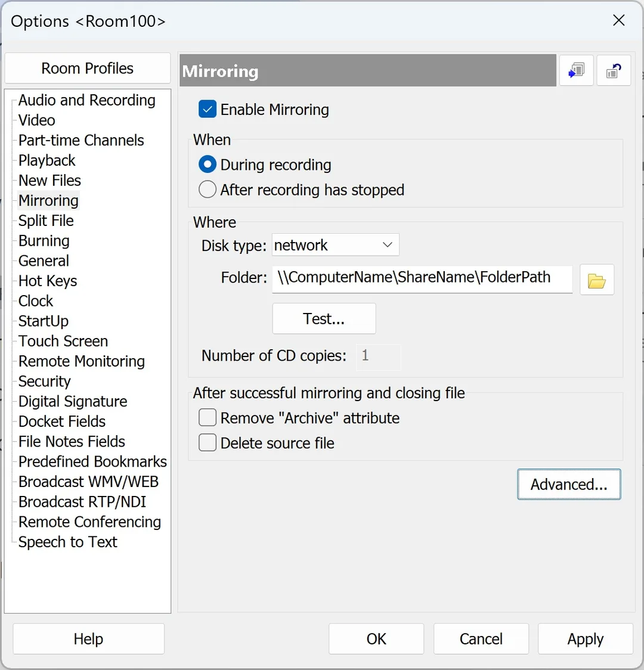Open the Advanced... mirroring settings
644x670 pixels.
[569, 485]
